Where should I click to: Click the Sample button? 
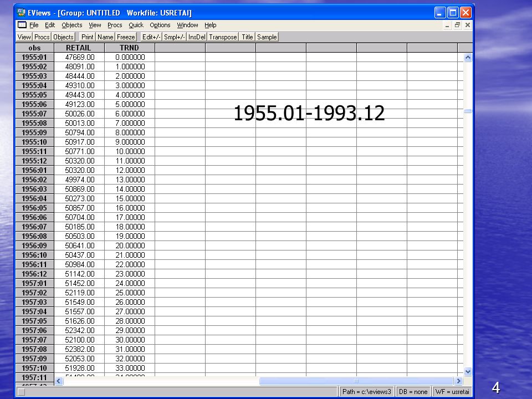[x=267, y=37]
